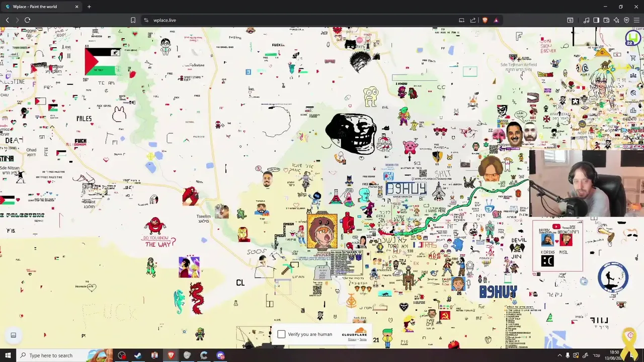Open the tab search icon
The image size is (644, 362).
tap(570, 20)
